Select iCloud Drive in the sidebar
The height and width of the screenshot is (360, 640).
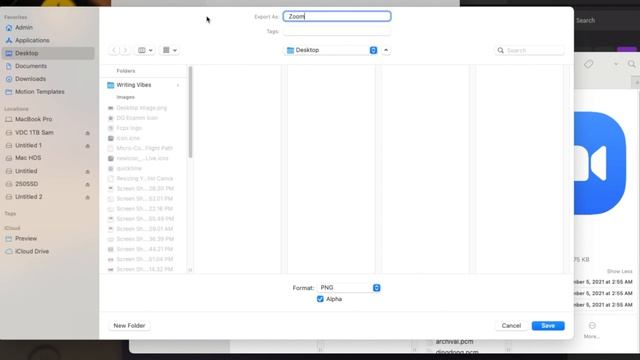(32, 251)
